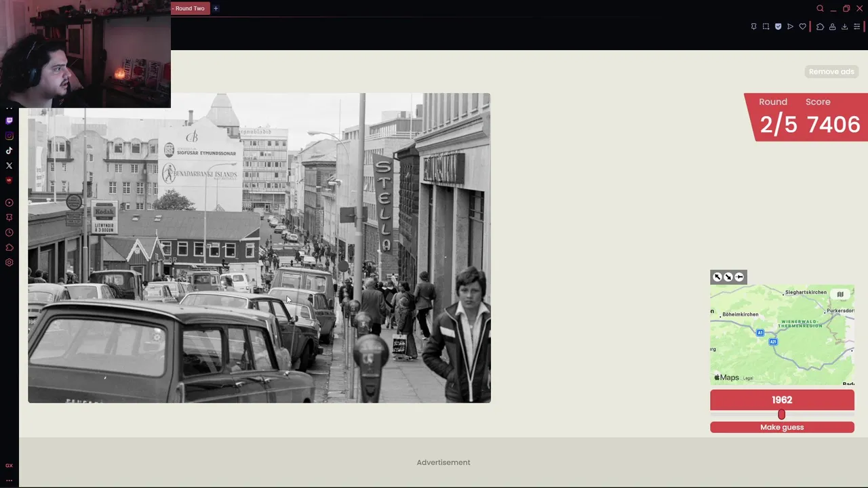Open Instagram in the sidebar

pos(9,136)
